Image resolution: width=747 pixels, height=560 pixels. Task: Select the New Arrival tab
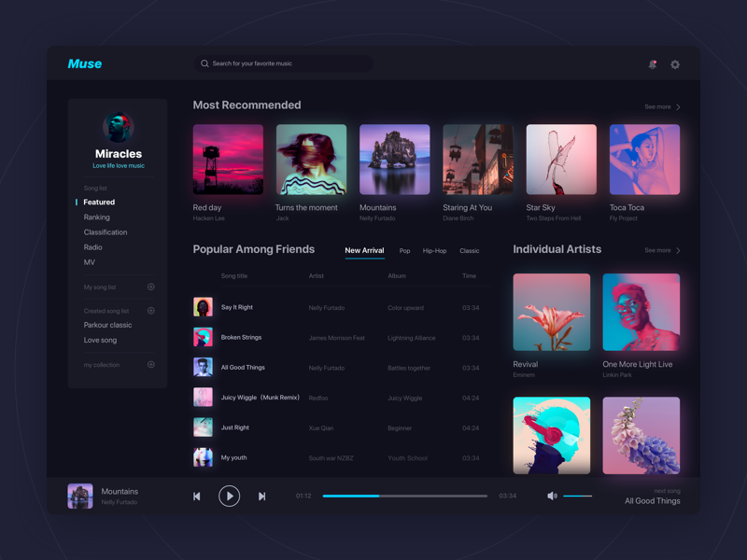(364, 250)
